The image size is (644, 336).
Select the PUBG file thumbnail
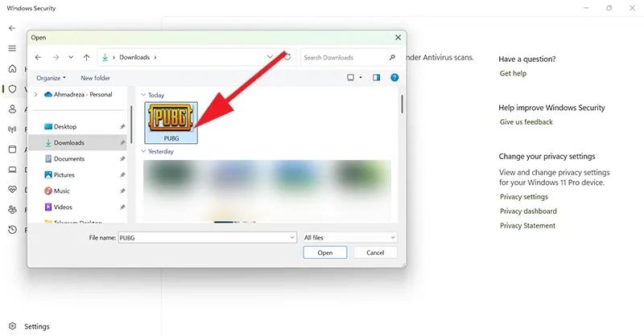pyautogui.click(x=170, y=122)
